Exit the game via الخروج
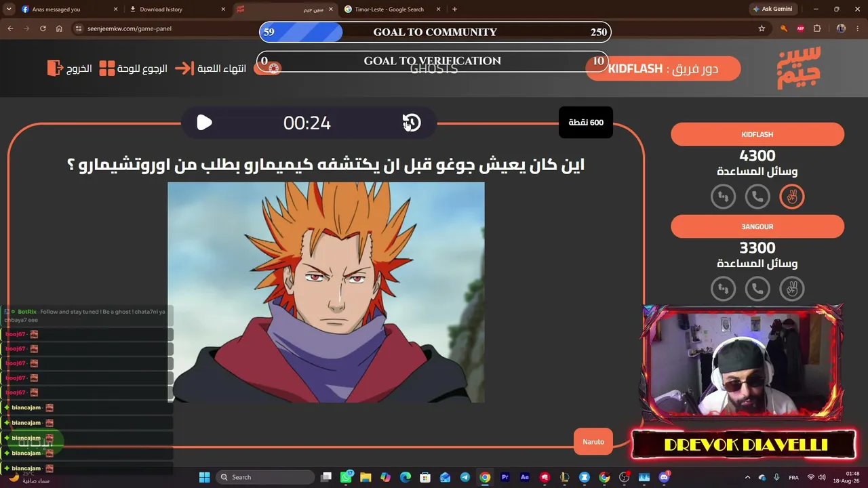The image size is (868, 488). pos(69,68)
